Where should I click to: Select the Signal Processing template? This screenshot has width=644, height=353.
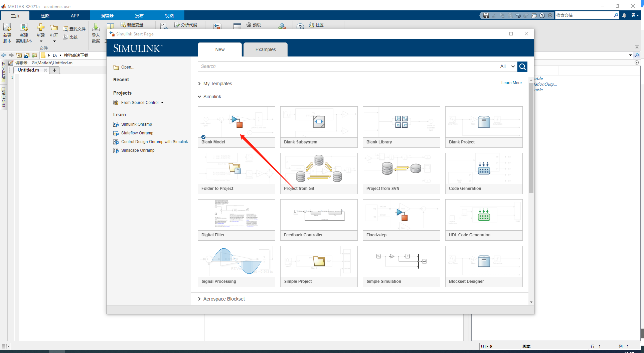tap(236, 266)
